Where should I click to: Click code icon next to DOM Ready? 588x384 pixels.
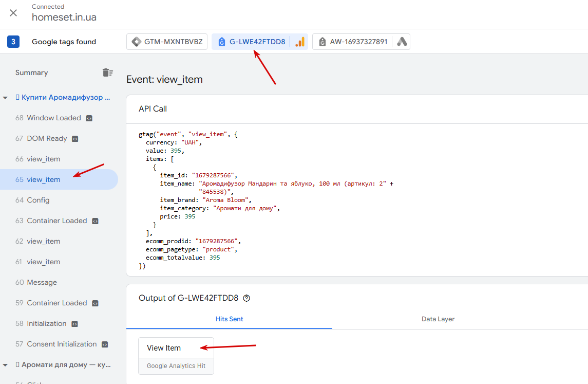pyautogui.click(x=75, y=139)
